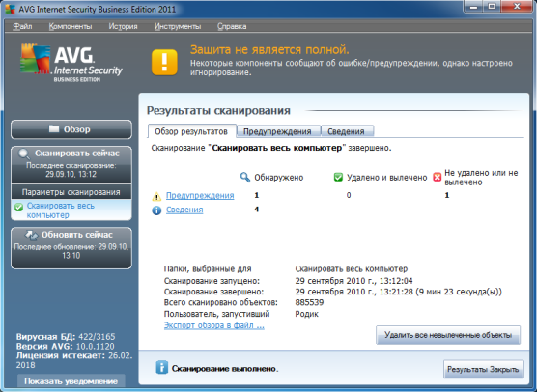The width and height of the screenshot is (537, 392).
Task: Click the info icon beside Сканирование выполнено
Action: click(161, 367)
